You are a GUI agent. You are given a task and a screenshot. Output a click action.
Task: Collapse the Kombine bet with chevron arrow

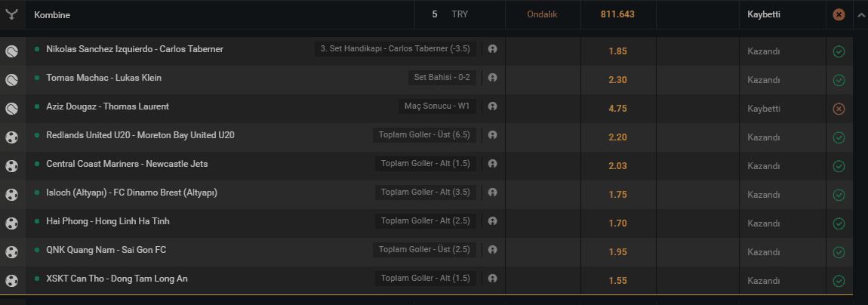pyautogui.click(x=860, y=14)
